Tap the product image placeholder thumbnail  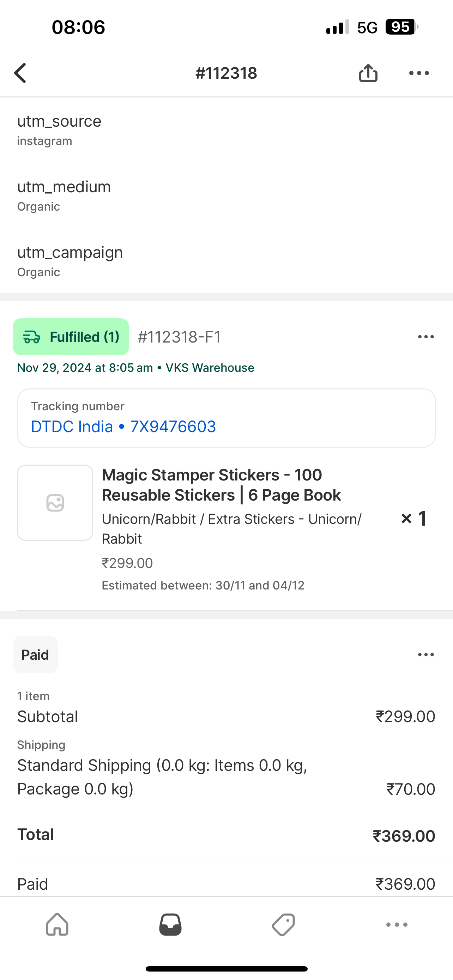coord(55,503)
